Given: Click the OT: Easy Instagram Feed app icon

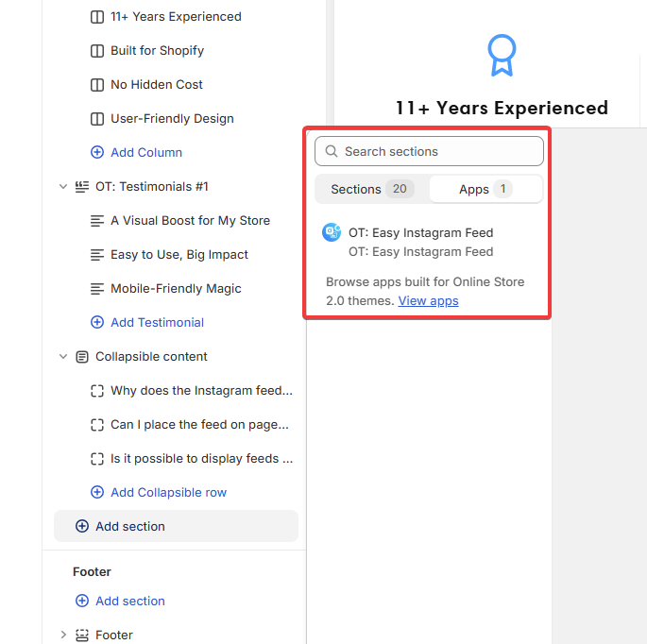Looking at the screenshot, I should coord(332,233).
